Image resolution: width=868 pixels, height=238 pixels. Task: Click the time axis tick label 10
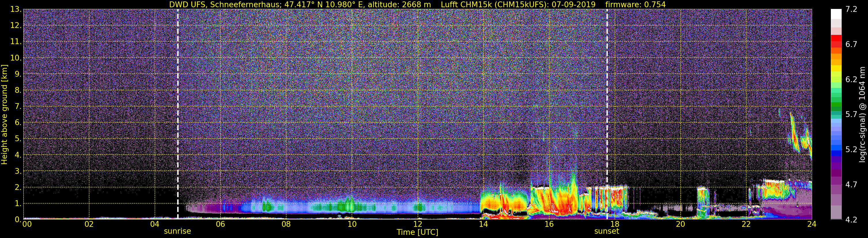click(x=352, y=224)
